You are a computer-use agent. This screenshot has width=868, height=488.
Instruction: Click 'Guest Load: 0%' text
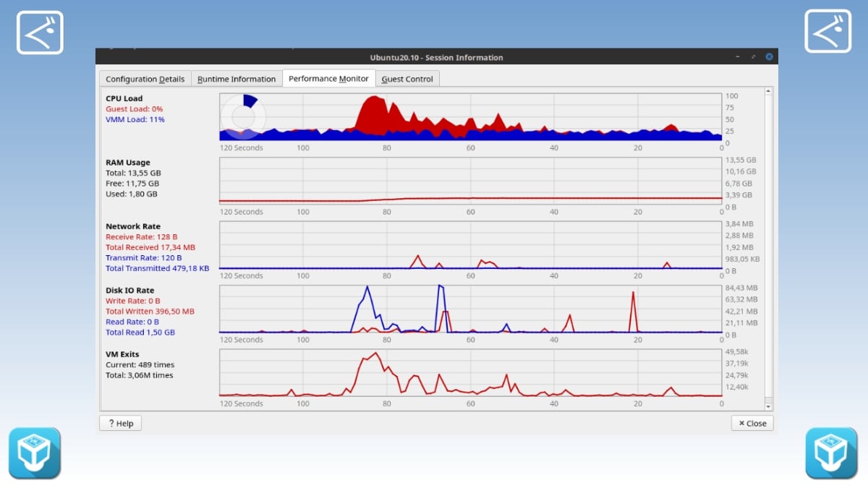click(134, 108)
